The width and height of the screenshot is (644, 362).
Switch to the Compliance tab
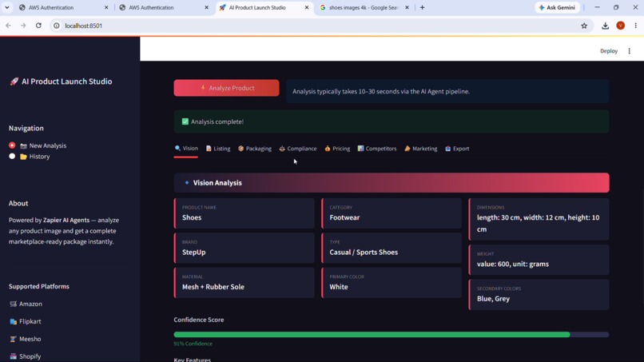[298, 149]
